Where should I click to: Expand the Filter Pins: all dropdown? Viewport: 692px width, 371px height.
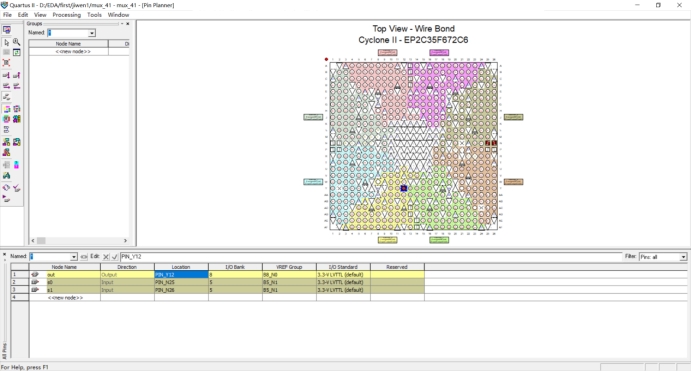(683, 257)
